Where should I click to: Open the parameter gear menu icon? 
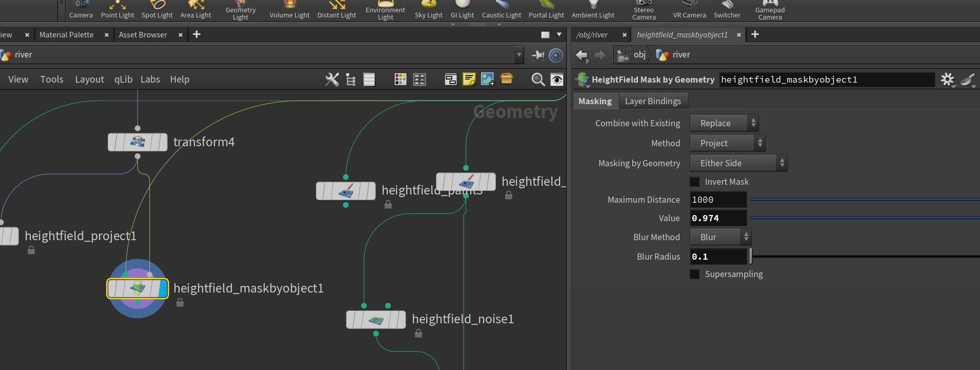pyautogui.click(x=948, y=80)
